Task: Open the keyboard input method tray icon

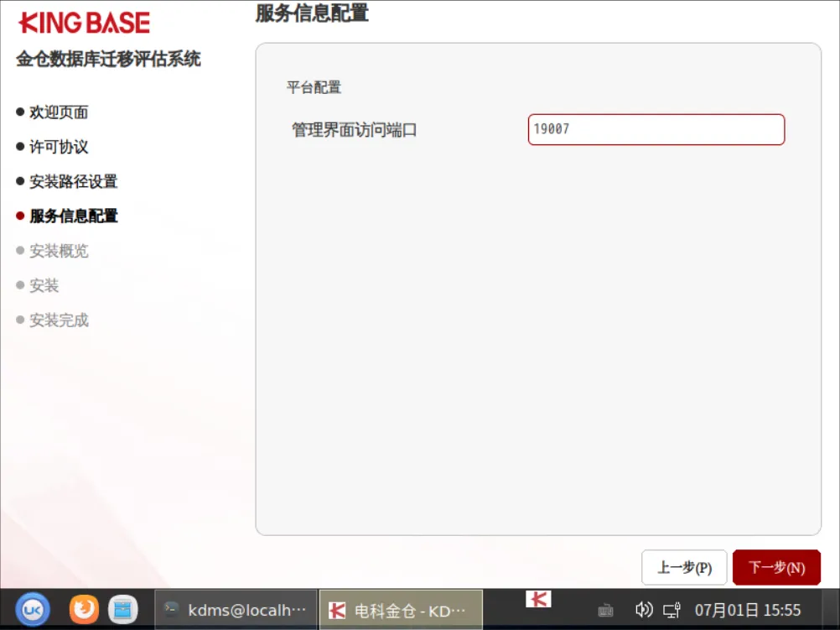Action: coord(605,610)
